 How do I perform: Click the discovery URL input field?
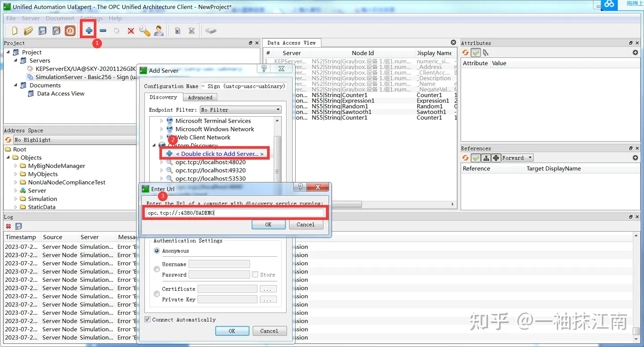[x=235, y=213]
